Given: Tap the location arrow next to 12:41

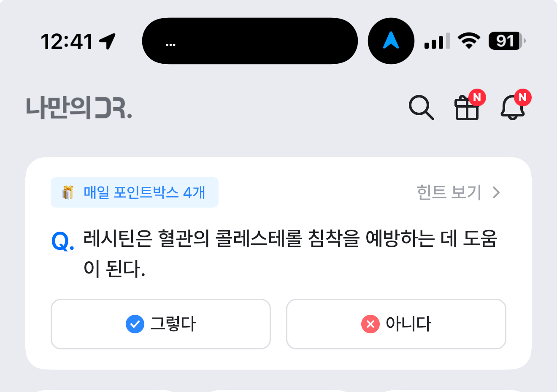Looking at the screenshot, I should pos(108,41).
